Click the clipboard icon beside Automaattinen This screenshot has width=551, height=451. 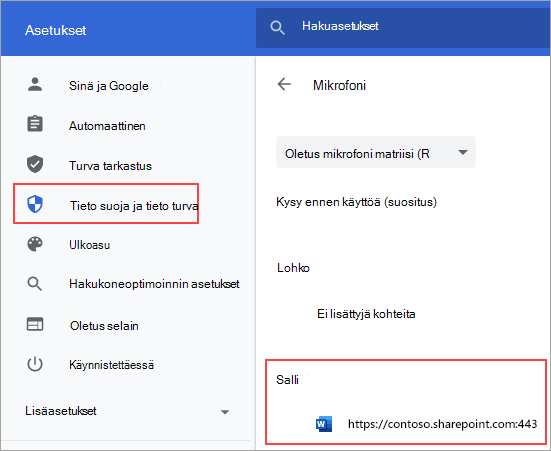click(x=35, y=124)
